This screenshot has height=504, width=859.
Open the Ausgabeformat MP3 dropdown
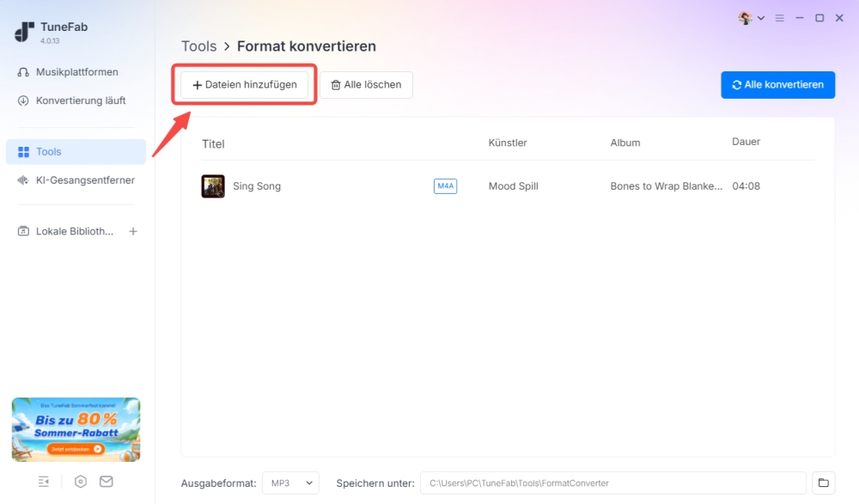click(x=291, y=483)
